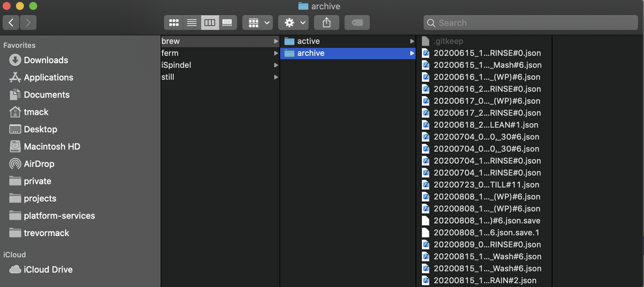Switch to icon view
This screenshot has height=287, width=644.
click(173, 23)
